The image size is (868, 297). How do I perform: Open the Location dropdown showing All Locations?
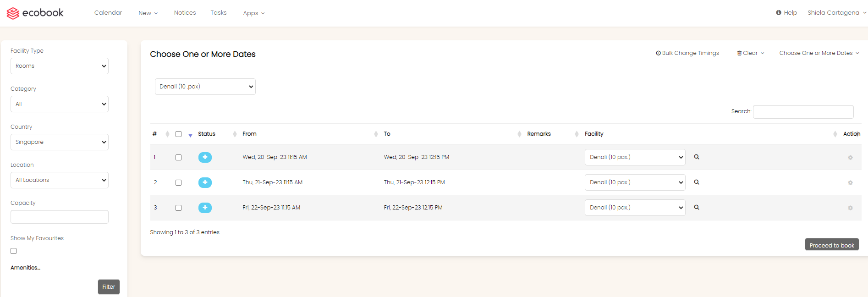(60, 180)
